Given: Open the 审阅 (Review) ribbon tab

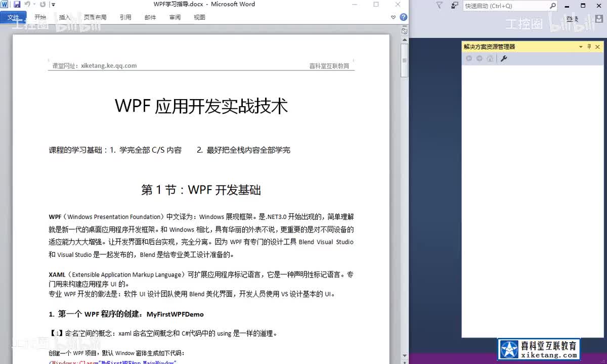Looking at the screenshot, I should coord(175,17).
